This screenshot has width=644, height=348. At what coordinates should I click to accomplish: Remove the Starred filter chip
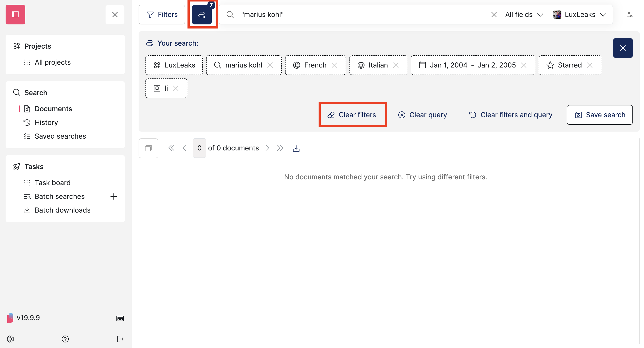590,65
